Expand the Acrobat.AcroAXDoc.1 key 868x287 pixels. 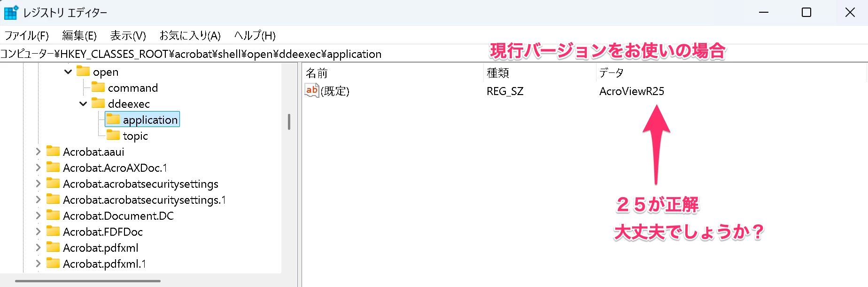tap(38, 167)
